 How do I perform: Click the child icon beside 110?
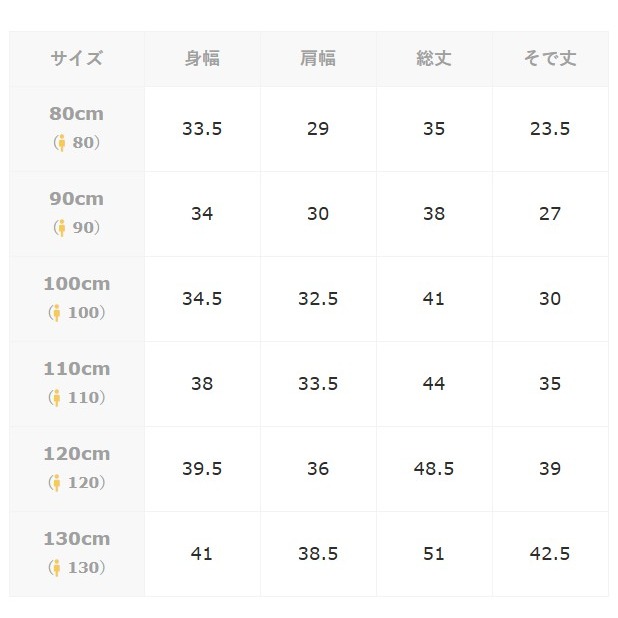click(x=57, y=398)
